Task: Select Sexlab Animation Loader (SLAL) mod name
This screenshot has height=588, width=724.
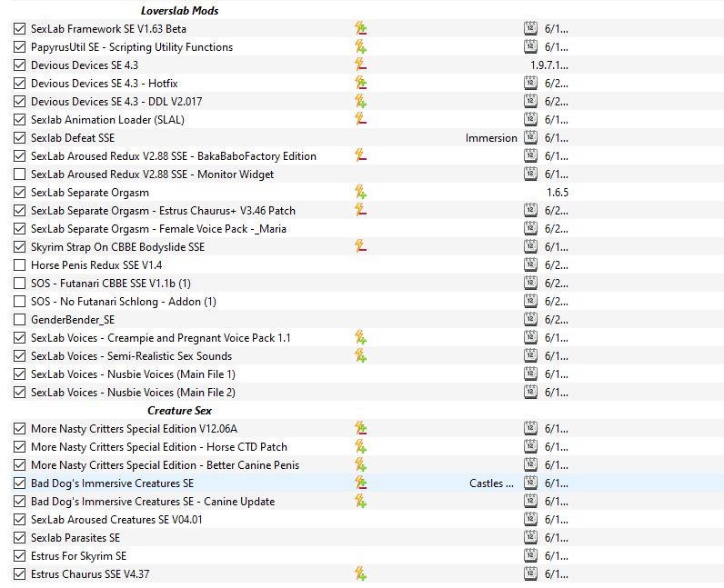Action: coord(107,120)
